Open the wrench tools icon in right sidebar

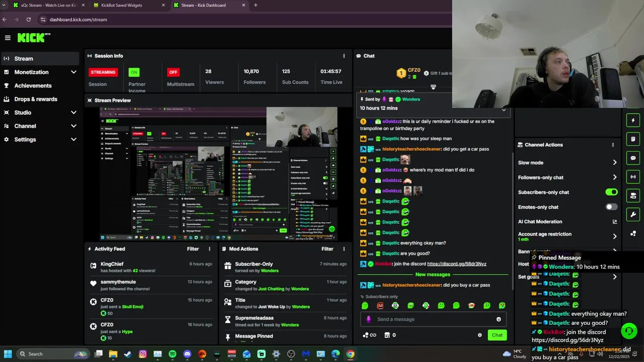point(633,214)
